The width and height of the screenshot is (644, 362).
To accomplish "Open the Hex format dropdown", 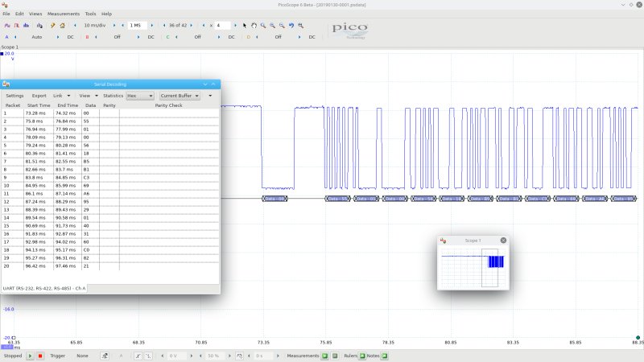I will (140, 96).
